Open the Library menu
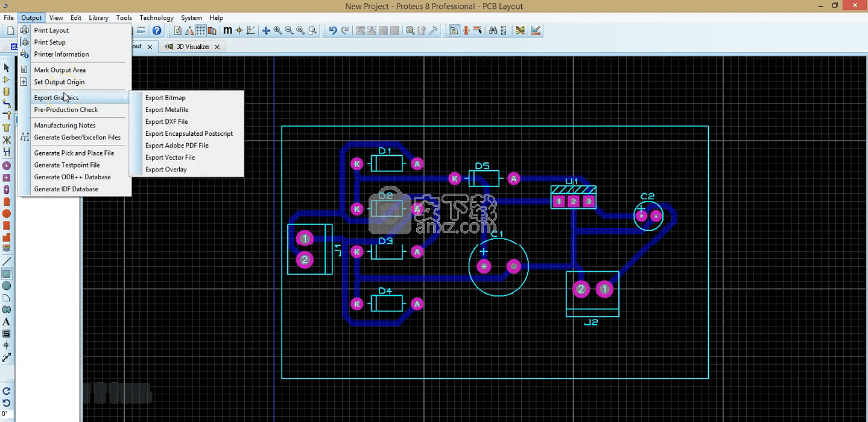 (98, 18)
